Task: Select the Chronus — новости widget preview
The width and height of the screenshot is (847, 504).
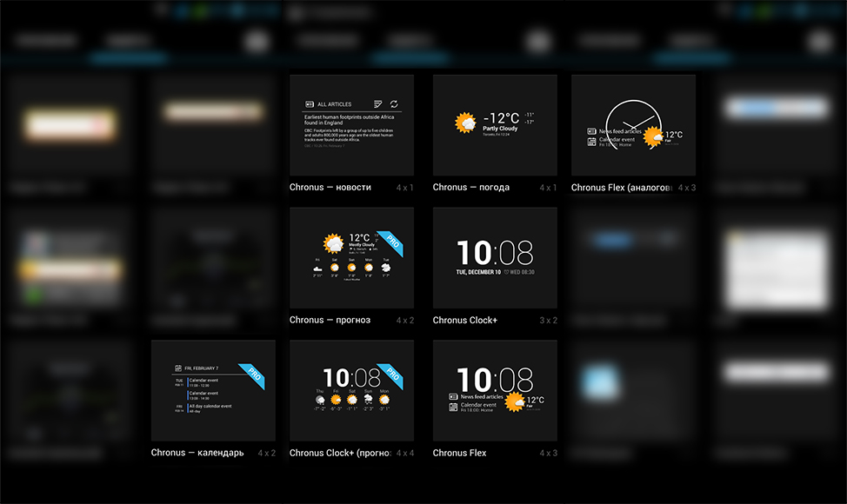Action: (x=351, y=125)
